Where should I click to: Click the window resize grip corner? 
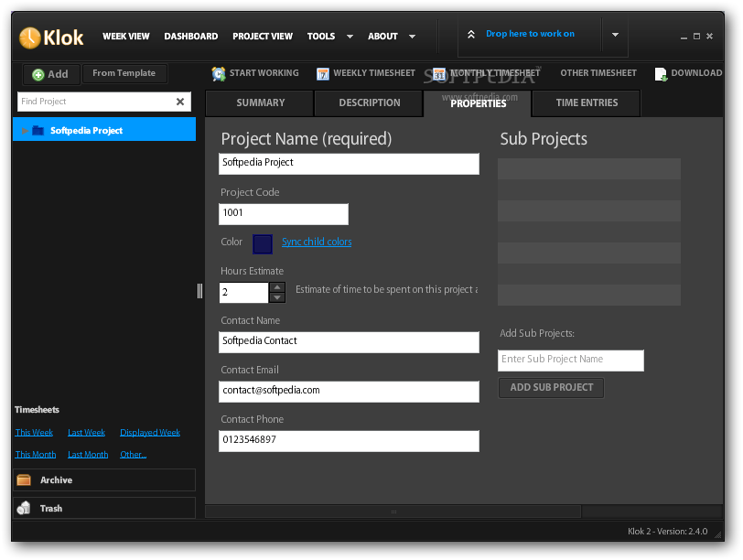(x=717, y=535)
